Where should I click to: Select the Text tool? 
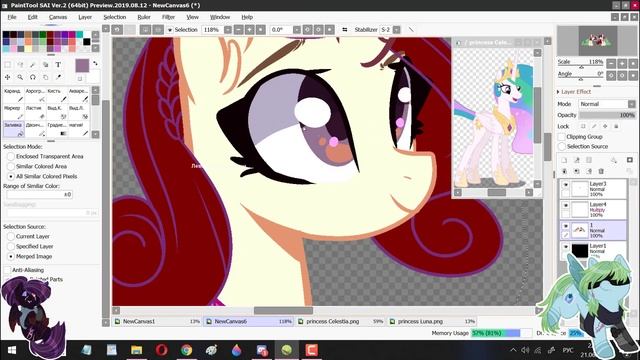coord(58,64)
